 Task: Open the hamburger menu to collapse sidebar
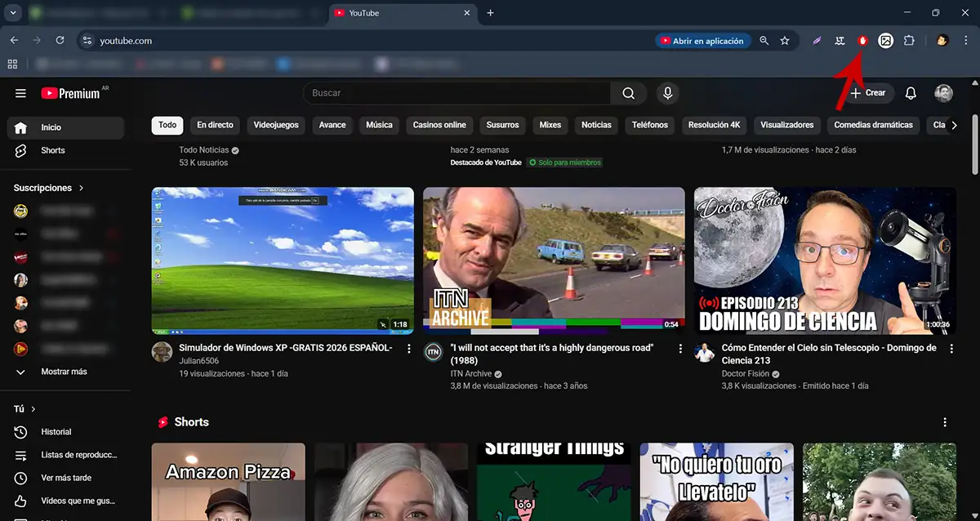point(20,92)
